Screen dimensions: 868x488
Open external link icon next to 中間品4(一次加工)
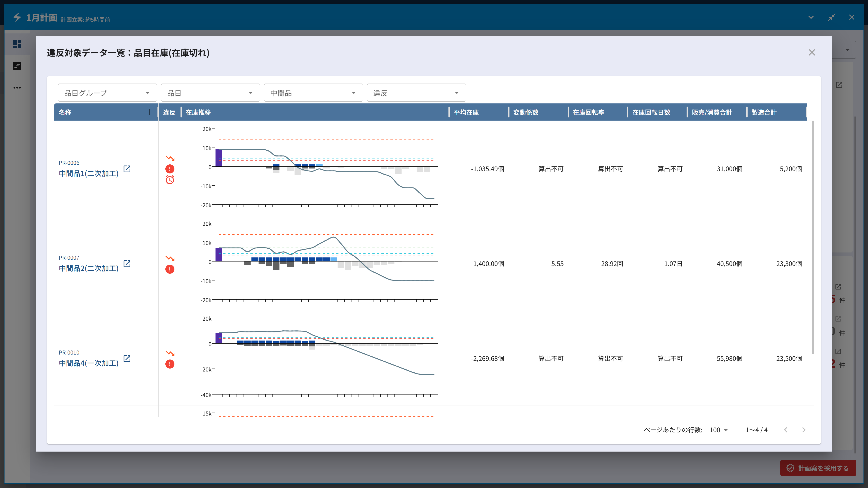[127, 358]
